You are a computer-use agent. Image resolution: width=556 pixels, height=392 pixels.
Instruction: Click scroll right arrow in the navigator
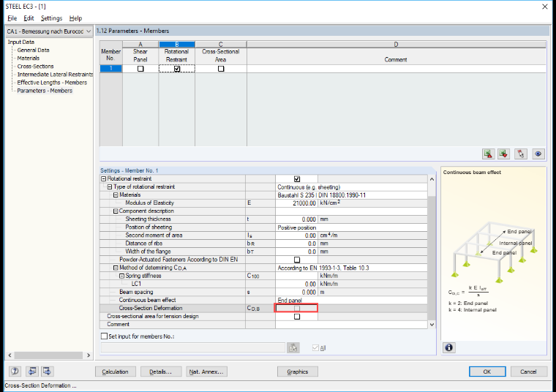pyautogui.click(x=89, y=355)
